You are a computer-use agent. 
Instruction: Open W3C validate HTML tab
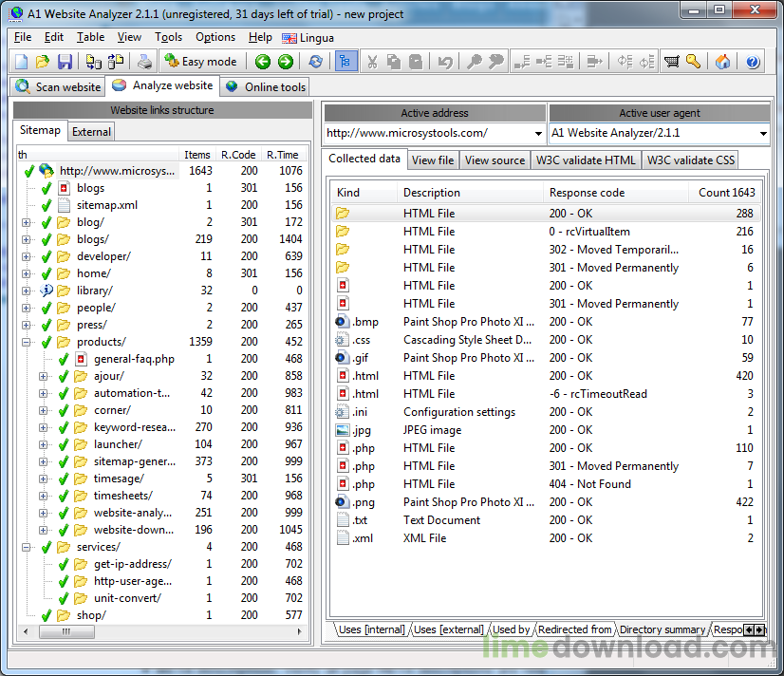(x=586, y=160)
